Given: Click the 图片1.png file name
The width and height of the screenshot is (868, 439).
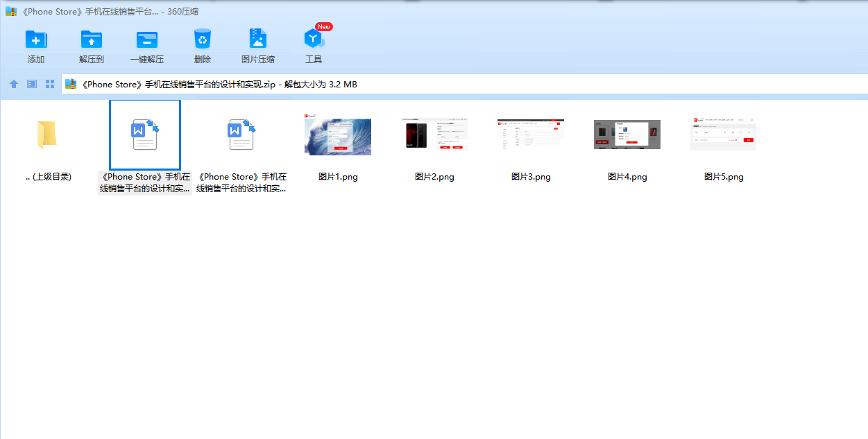Looking at the screenshot, I should click(x=338, y=177).
